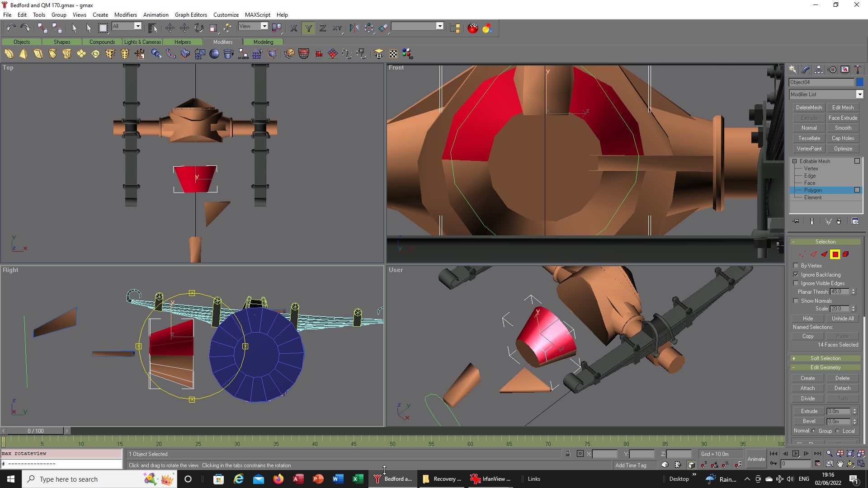Screen dimensions: 868x488
Task: Open the Utilities hammer panel
Action: [858, 70]
